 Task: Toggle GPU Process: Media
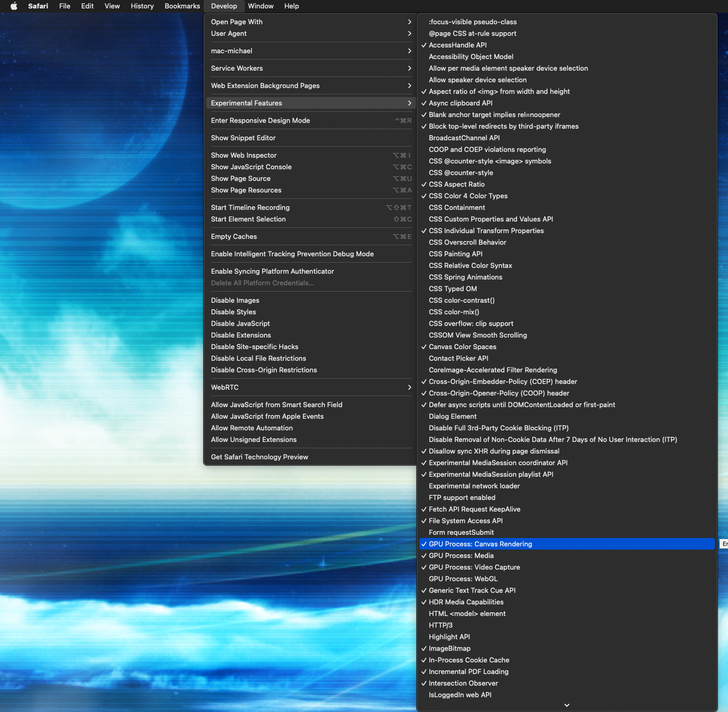pos(567,555)
